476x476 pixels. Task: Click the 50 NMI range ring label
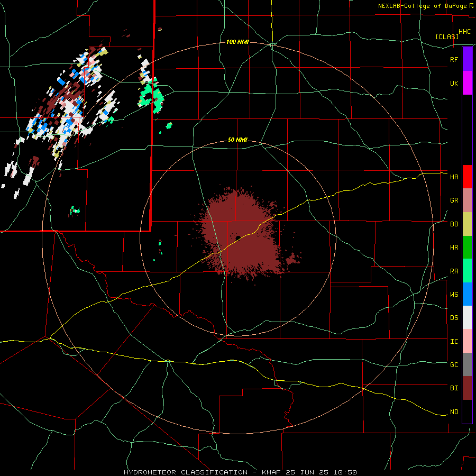(x=237, y=140)
